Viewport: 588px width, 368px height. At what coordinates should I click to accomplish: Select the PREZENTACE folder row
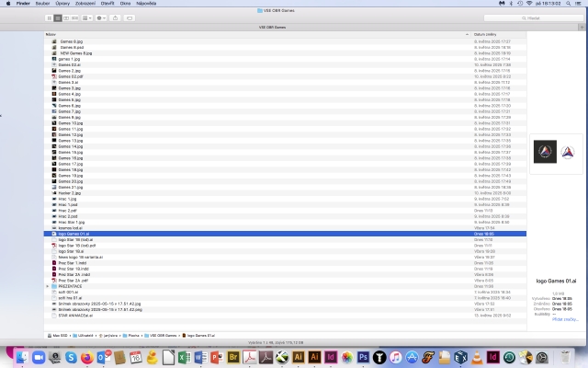(x=285, y=286)
